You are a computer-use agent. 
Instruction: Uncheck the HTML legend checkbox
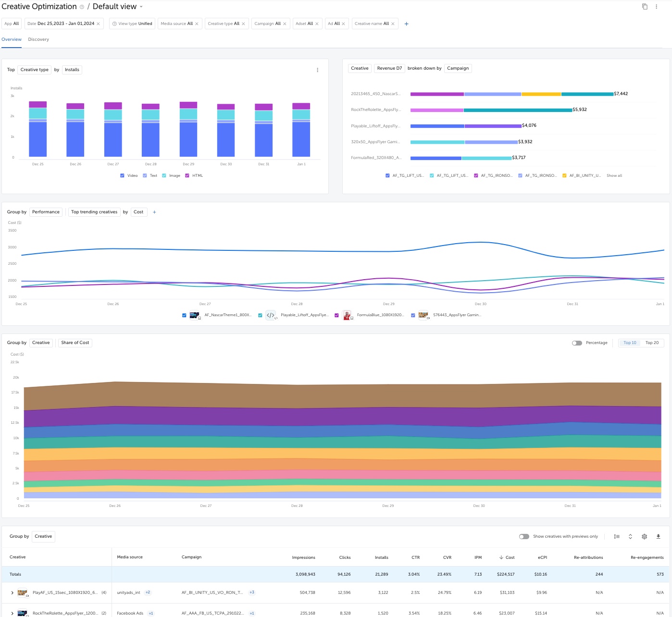[x=187, y=176]
